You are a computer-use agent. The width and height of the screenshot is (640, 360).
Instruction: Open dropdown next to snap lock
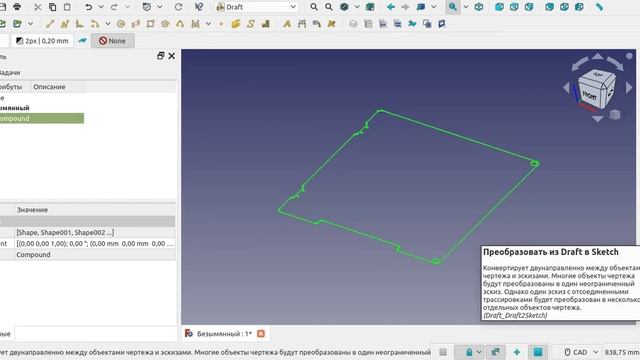[x=479, y=352]
